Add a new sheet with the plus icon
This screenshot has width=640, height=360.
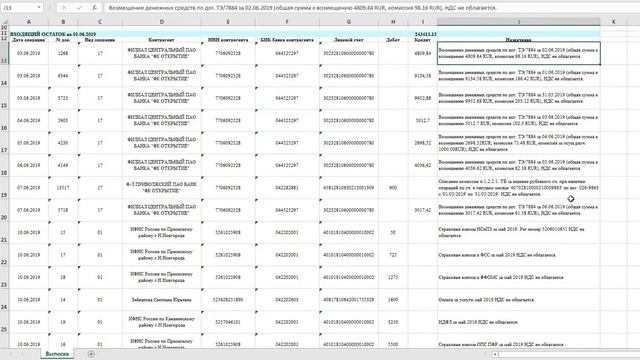click(x=91, y=354)
